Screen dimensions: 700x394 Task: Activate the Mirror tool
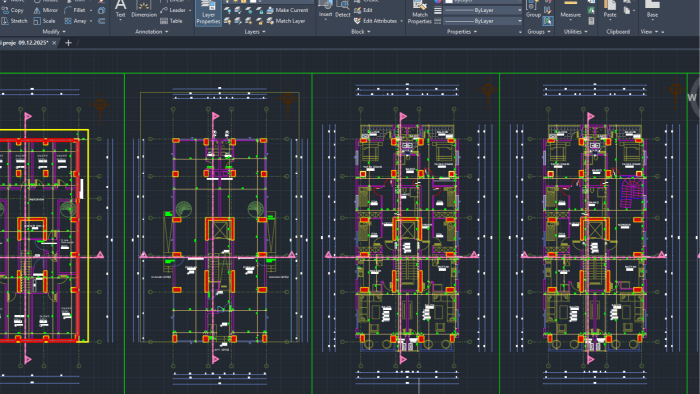pos(46,10)
